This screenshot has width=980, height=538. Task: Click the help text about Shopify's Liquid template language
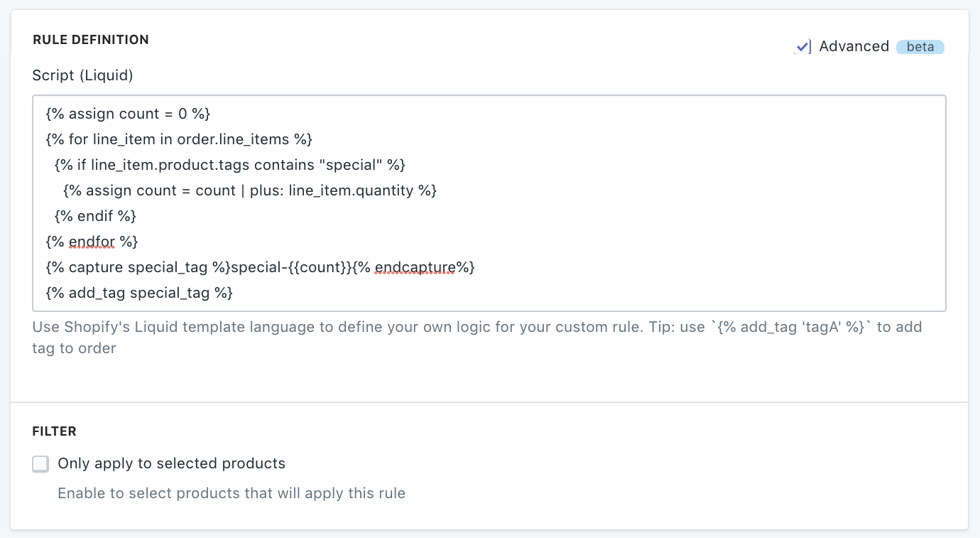[x=477, y=338]
